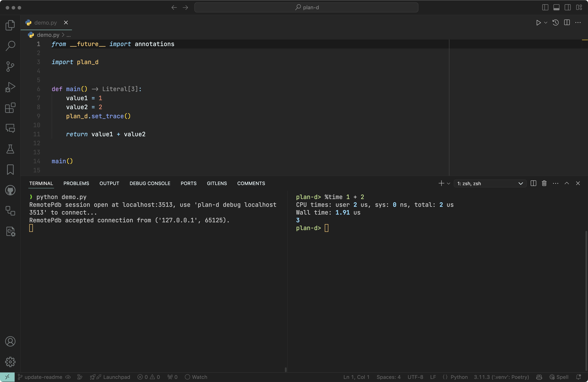This screenshot has width=588, height=382.
Task: Expand the run Python file dropdown arrow
Action: point(546,23)
